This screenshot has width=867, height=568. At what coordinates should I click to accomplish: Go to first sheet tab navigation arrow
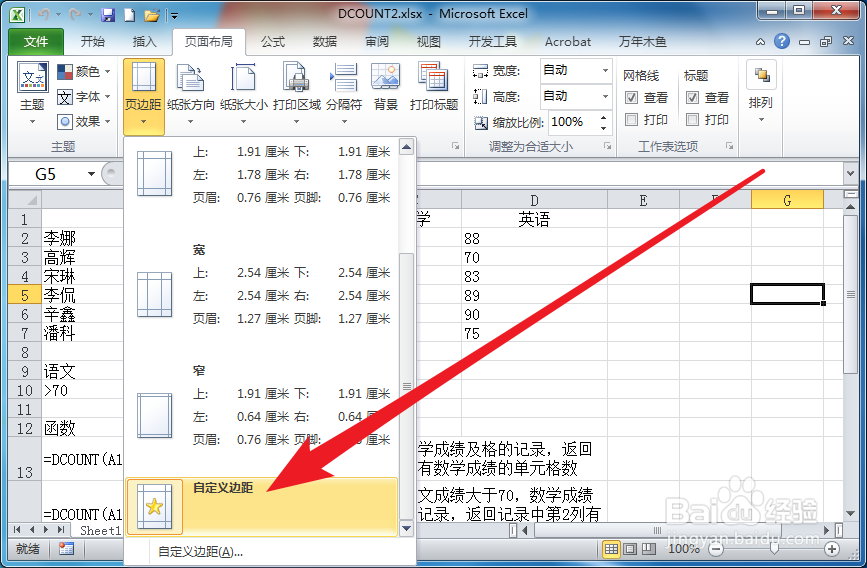point(17,530)
